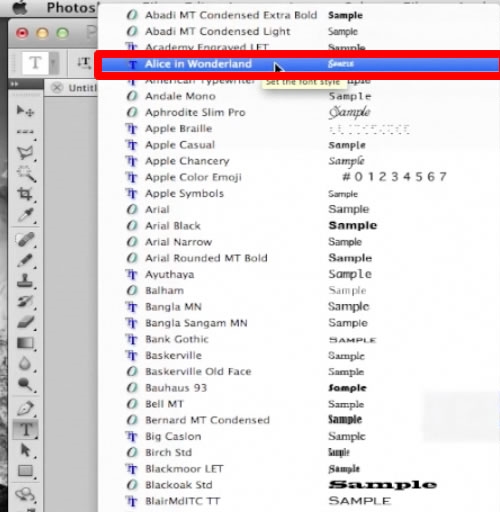Image resolution: width=500 pixels, height=512 pixels.
Task: Apply the Birch Std font
Action: pyautogui.click(x=169, y=453)
